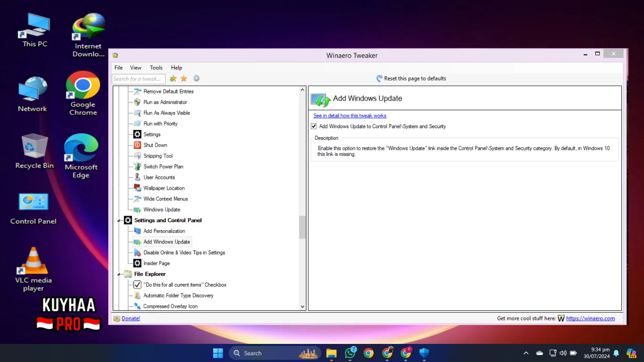Click the Add to bookmarks star icon
The height and width of the screenshot is (362, 644).
tap(173, 78)
